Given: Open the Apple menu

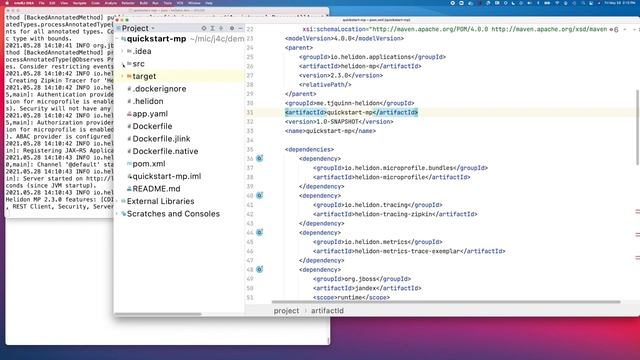Looking at the screenshot, I should (x=7, y=3).
